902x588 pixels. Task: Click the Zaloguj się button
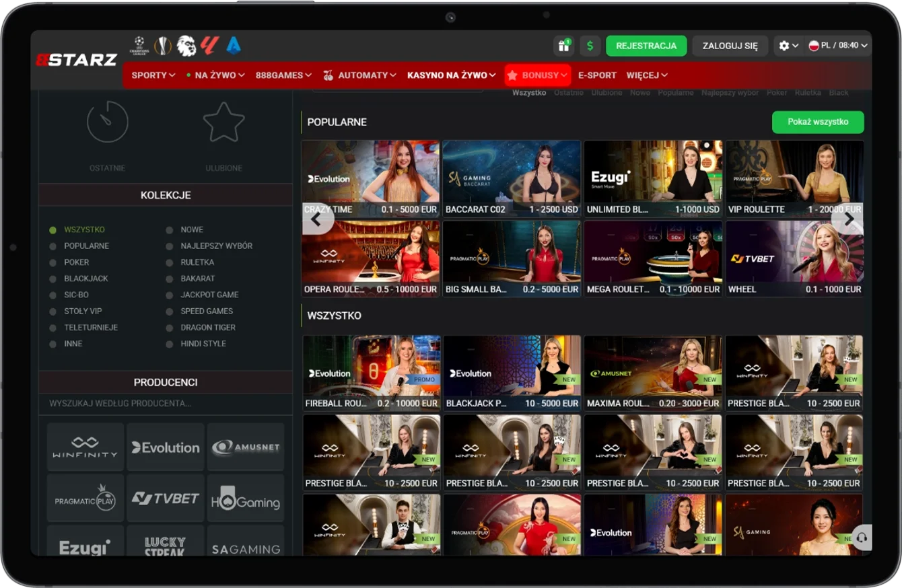[x=730, y=46]
